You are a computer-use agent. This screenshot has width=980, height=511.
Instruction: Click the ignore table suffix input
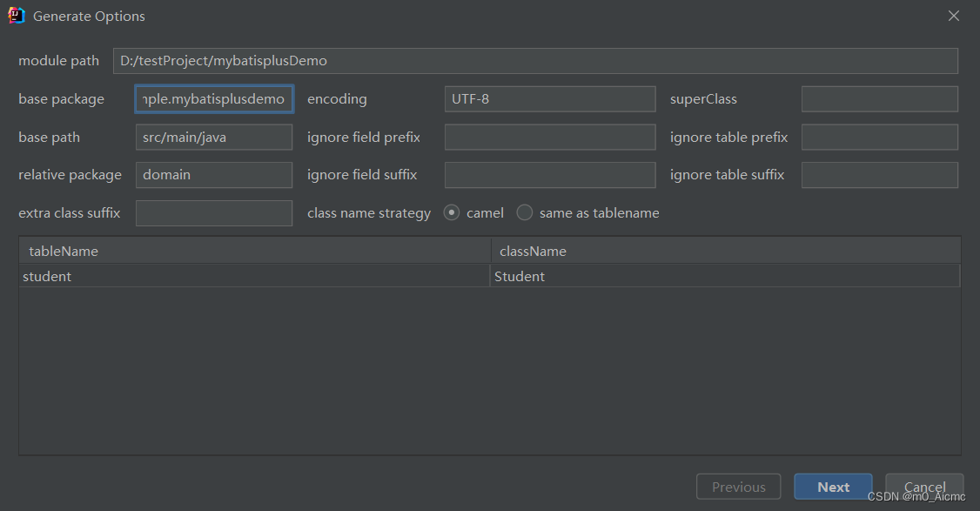[879, 174]
